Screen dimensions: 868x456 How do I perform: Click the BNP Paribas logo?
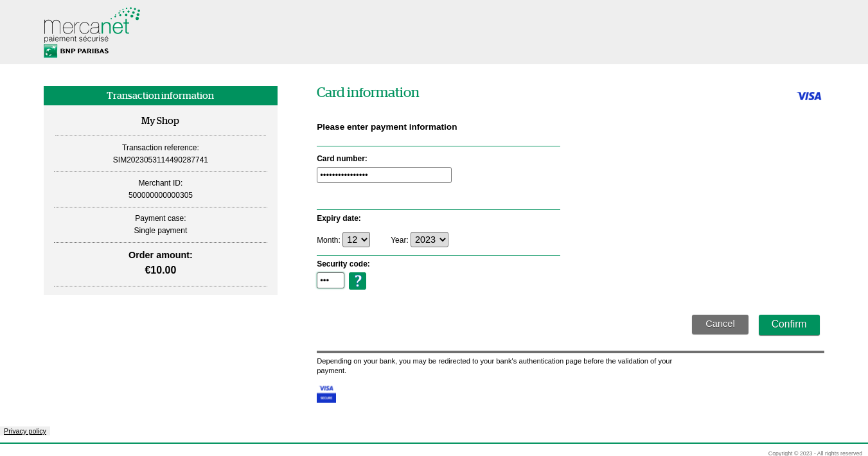(x=76, y=51)
